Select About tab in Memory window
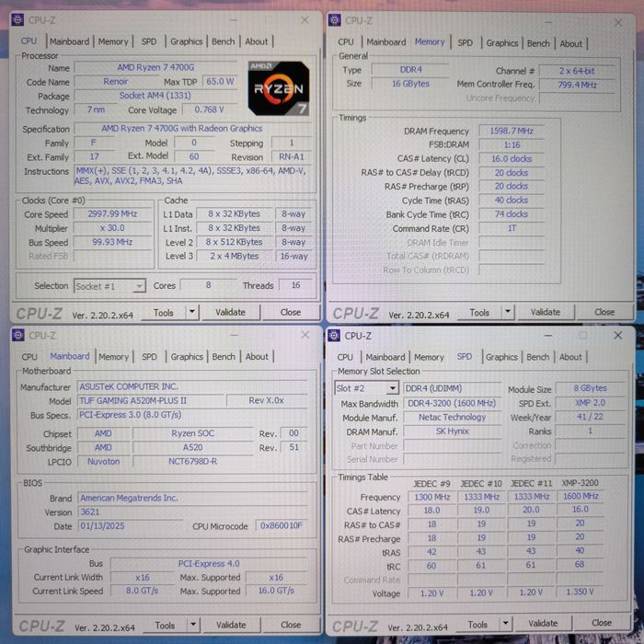 click(x=571, y=43)
